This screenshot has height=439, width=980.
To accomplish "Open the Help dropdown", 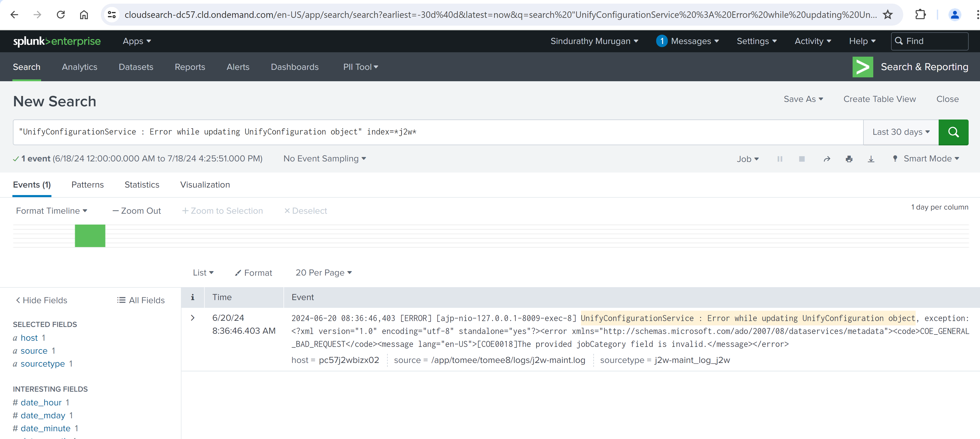I will point(862,41).
